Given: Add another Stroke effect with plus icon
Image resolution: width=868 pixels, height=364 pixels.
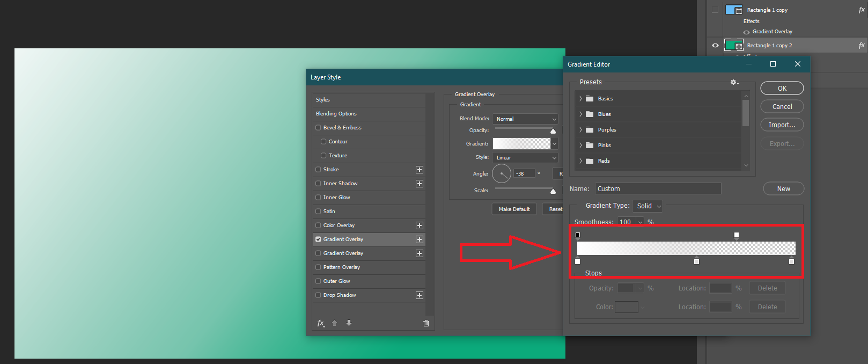Looking at the screenshot, I should (x=420, y=170).
